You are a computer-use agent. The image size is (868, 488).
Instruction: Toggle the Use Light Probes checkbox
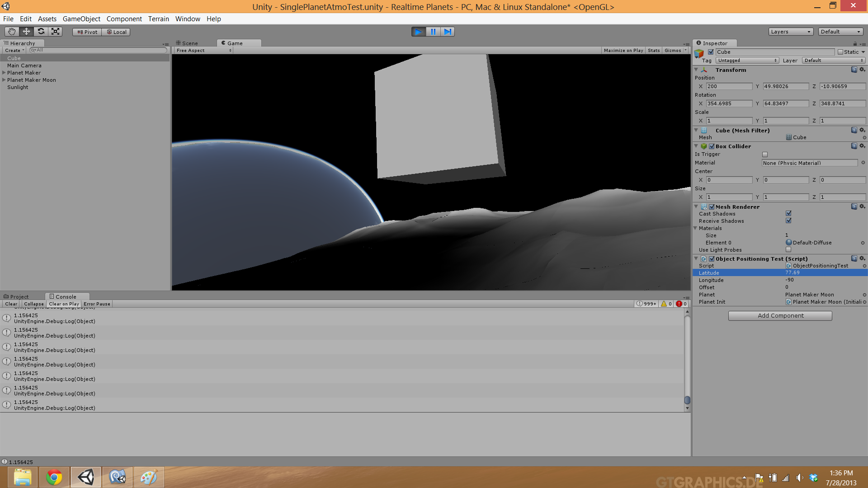click(788, 249)
